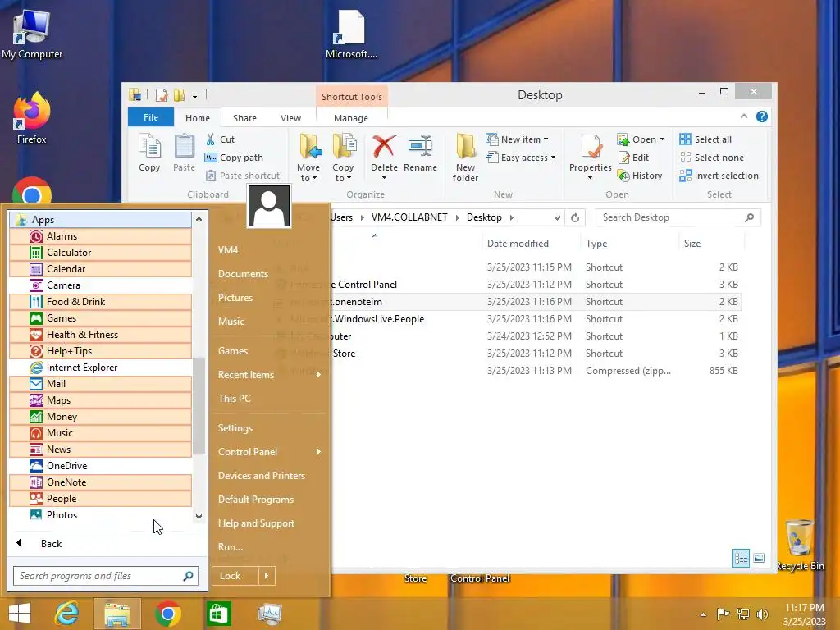
Task: Launch Internet Explorer from Apps list
Action: [x=100, y=367]
